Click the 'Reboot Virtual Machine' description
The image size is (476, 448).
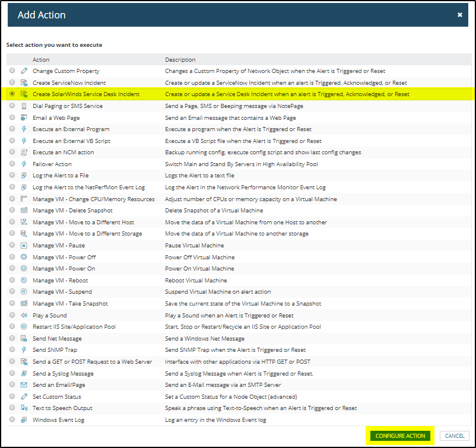point(196,281)
